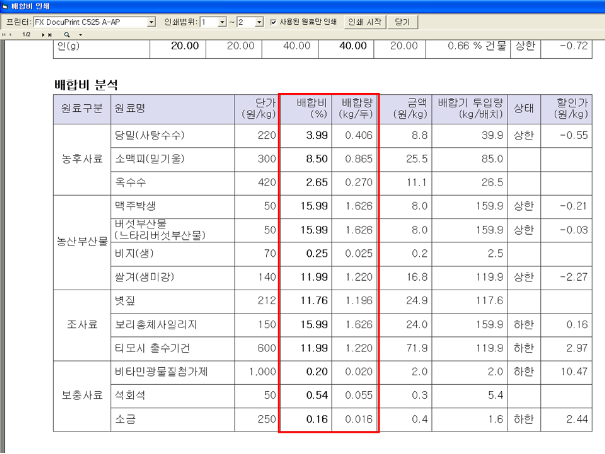The width and height of the screenshot is (605, 454).
Task: Click the 인쇄 시작 button
Action: [x=365, y=22]
